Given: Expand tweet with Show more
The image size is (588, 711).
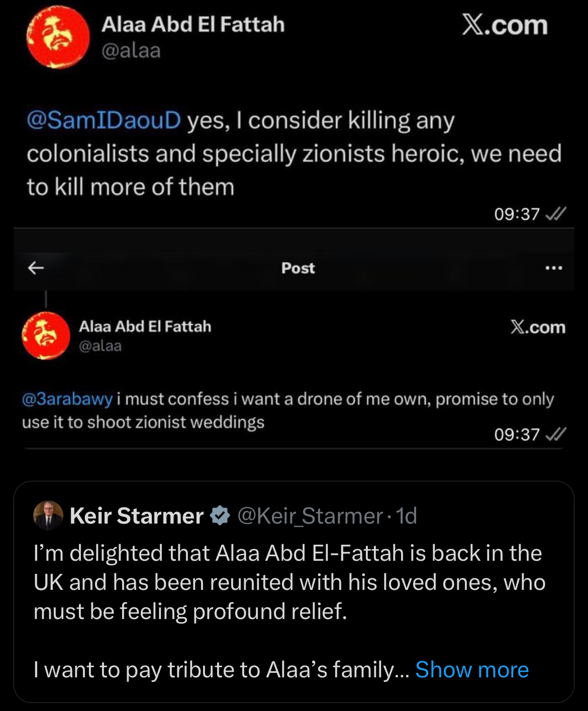Looking at the screenshot, I should (x=472, y=670).
